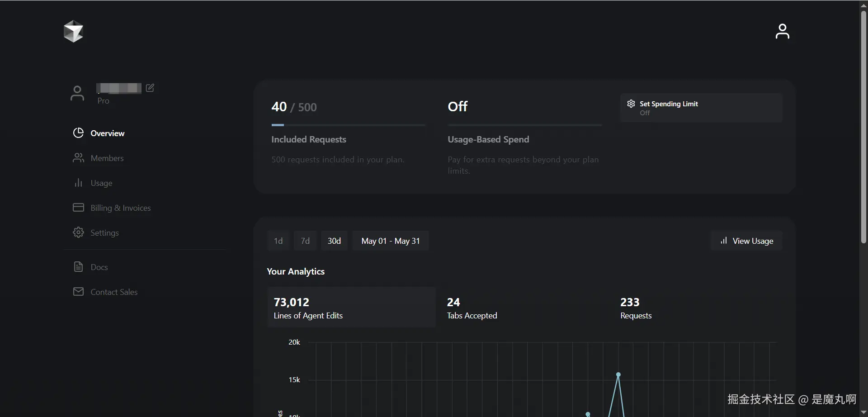Click the "Pro" plan label
The height and width of the screenshot is (417, 868).
pyautogui.click(x=104, y=101)
